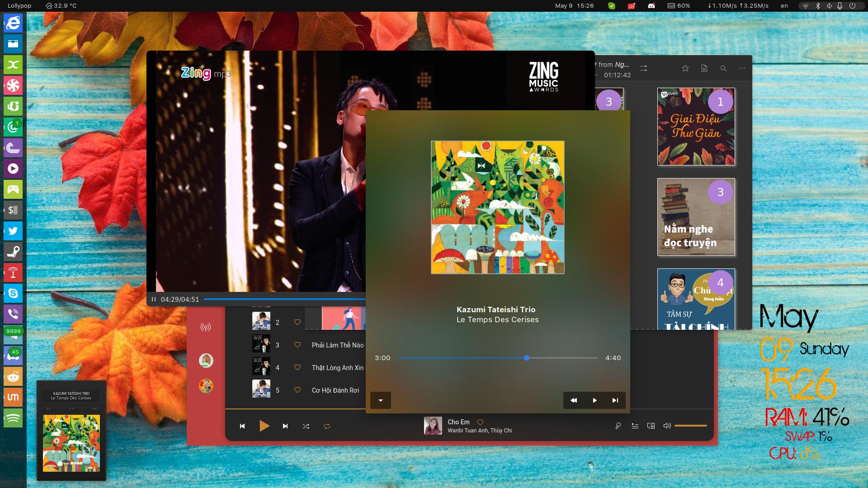Click the shuffle arrows icon in podcast window
Viewport: 868px width, 488px height.
tap(644, 68)
